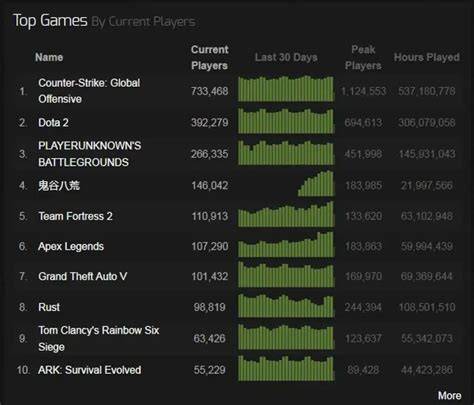Open Team Fortress 2 stats page
This screenshot has width=474, height=405.
click(75, 216)
